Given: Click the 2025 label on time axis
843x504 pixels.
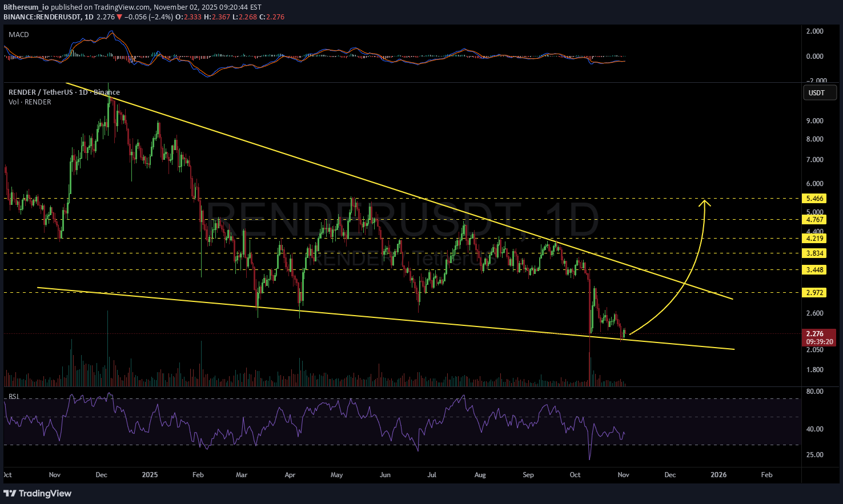Looking at the screenshot, I should click(x=150, y=475).
